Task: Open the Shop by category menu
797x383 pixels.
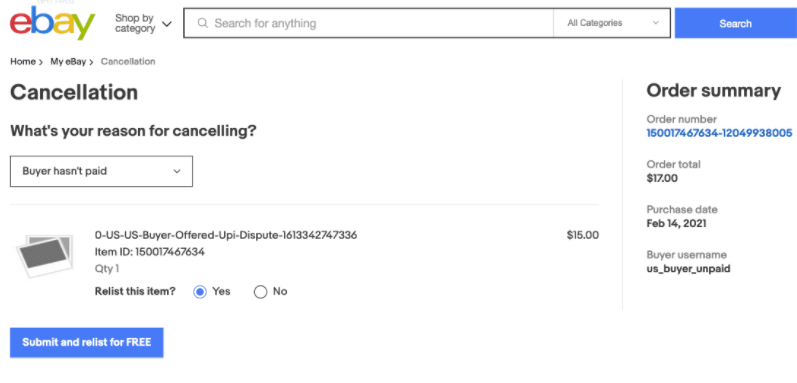Action: (x=143, y=23)
